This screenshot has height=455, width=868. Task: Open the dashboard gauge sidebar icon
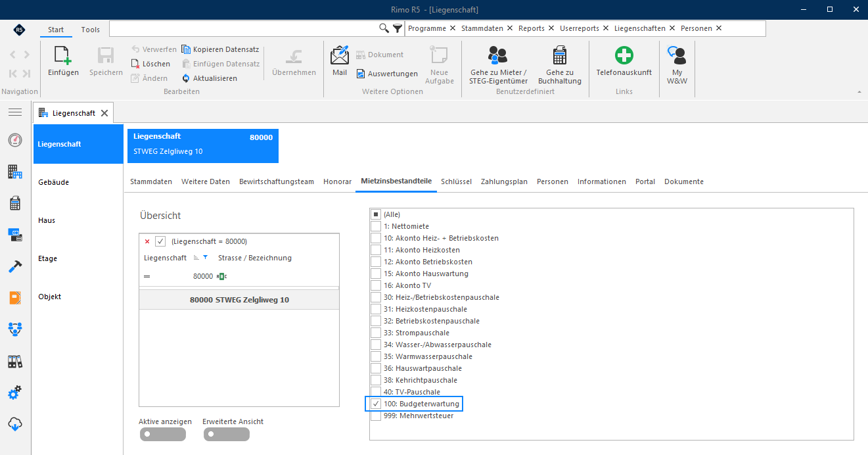15,141
